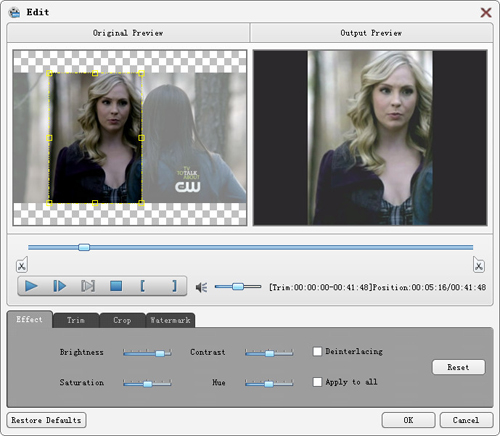The height and width of the screenshot is (436, 500).
Task: Click the greyed-out skip frame button
Action: coord(88,286)
